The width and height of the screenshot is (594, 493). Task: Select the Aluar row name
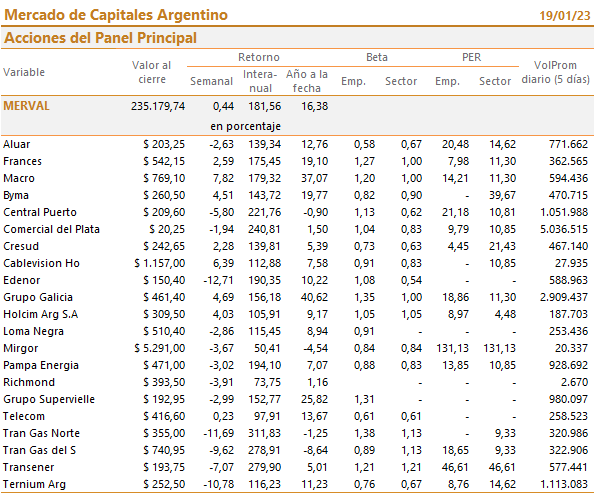(17, 144)
